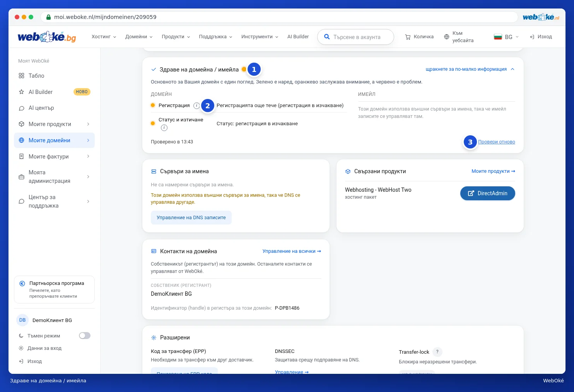Click the AI център chat bubble icon
This screenshot has width=574, height=392.
(x=21, y=108)
